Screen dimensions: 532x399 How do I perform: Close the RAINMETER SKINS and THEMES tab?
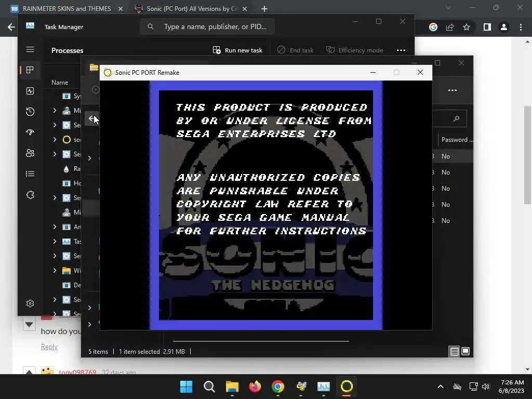point(121,9)
